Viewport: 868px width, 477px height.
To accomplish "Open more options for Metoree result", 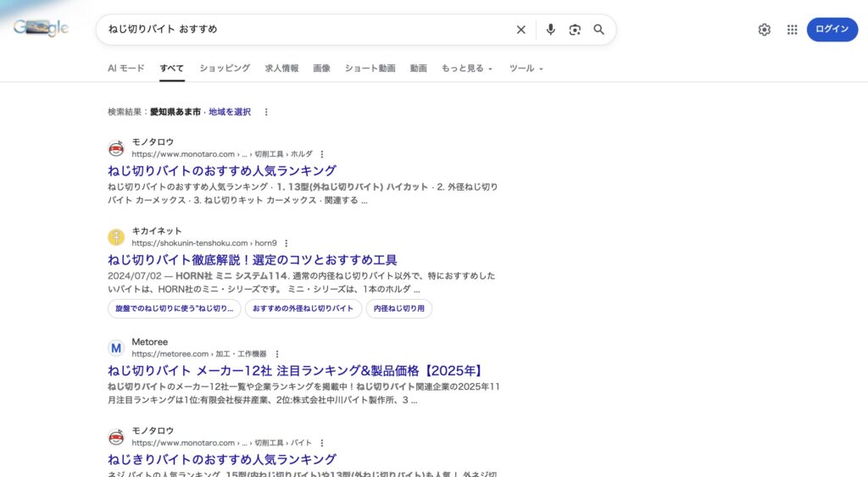I will (x=276, y=354).
